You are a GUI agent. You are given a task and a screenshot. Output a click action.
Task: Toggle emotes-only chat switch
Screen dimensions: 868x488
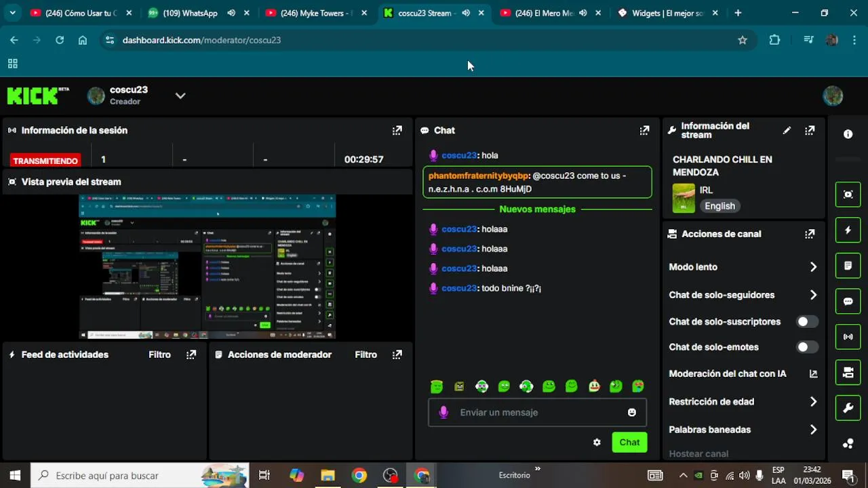(807, 347)
